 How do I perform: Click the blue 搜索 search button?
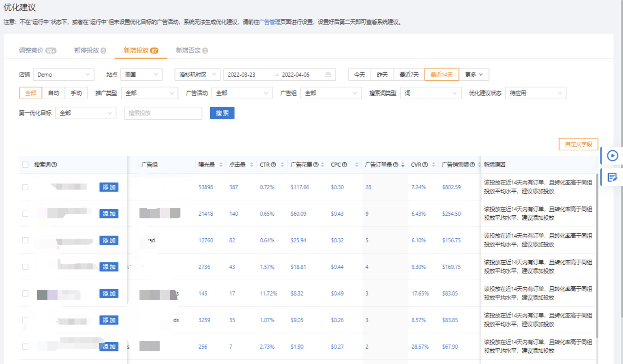(222, 113)
